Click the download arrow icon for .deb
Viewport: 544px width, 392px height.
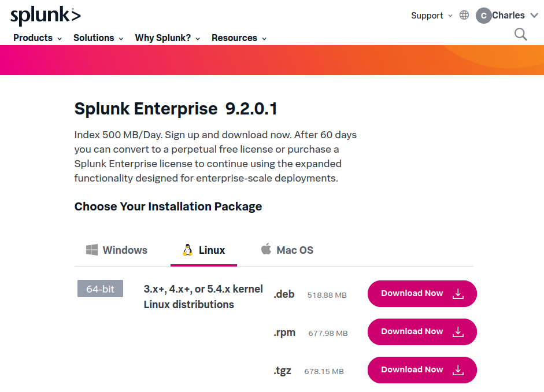tap(458, 294)
